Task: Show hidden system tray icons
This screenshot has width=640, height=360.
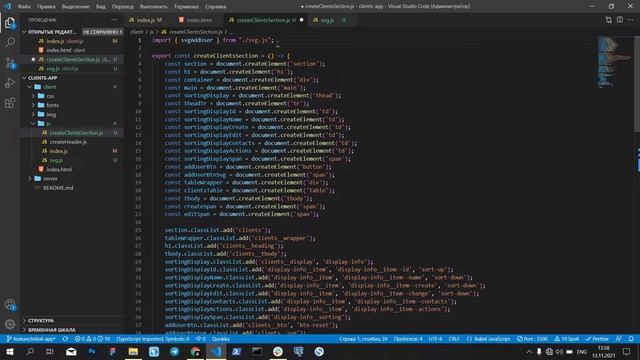Action: pyautogui.click(x=529, y=351)
